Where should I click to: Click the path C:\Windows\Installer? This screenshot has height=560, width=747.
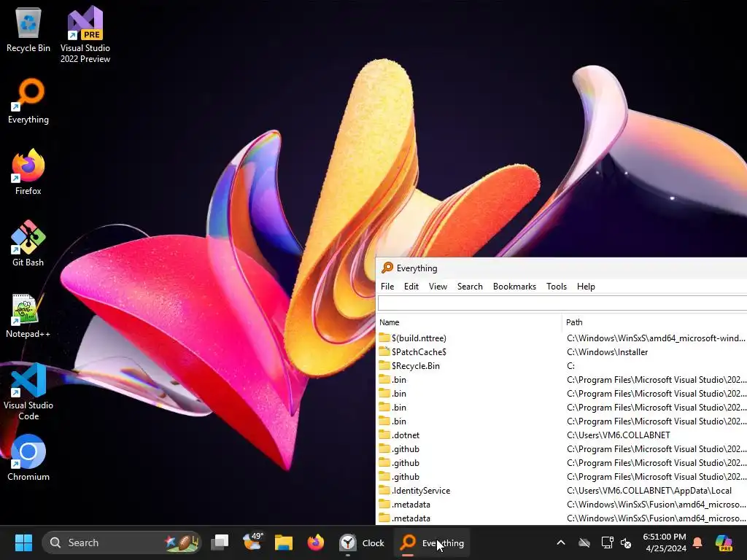click(608, 352)
